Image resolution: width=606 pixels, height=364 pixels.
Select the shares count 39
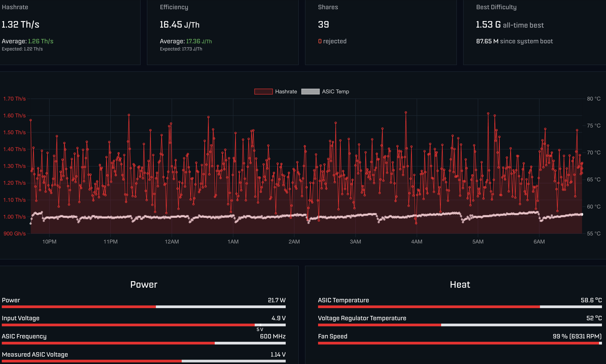(x=323, y=24)
